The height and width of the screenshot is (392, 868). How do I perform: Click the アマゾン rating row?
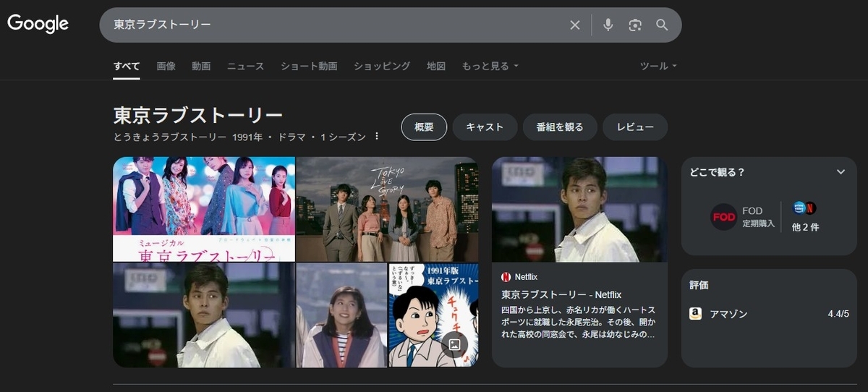coord(769,314)
